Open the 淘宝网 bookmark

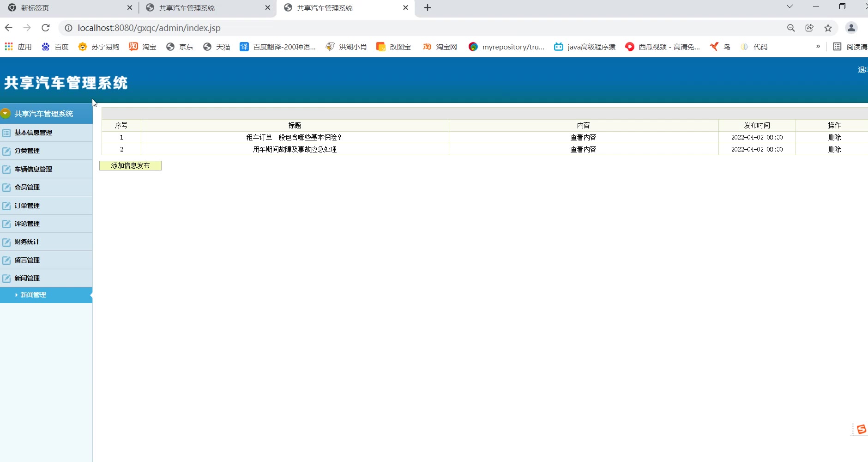point(440,47)
